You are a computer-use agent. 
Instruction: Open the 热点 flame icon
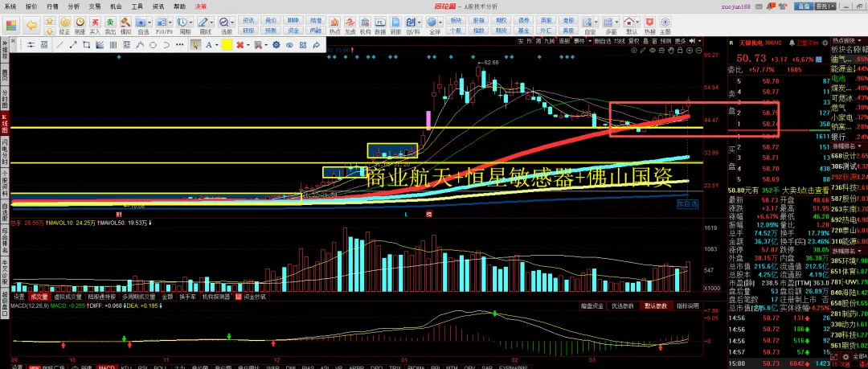click(334, 25)
